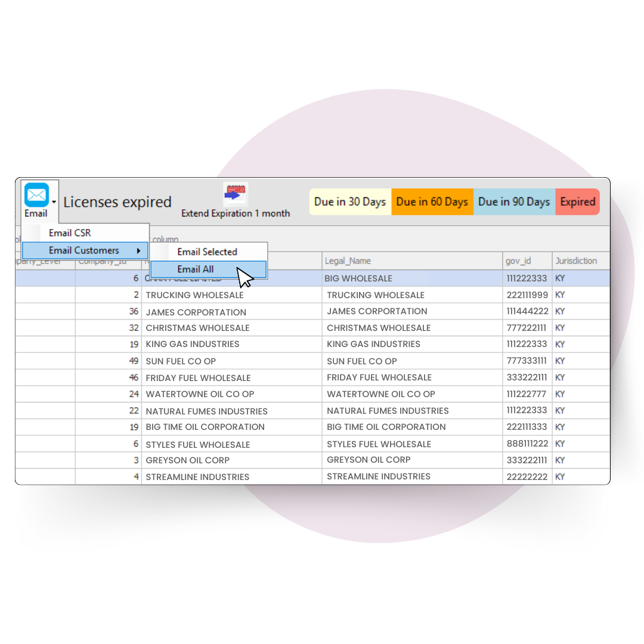Viewport: 644px width, 644px height.
Task: Expand the Email Customers submenu
Action: coord(85,250)
